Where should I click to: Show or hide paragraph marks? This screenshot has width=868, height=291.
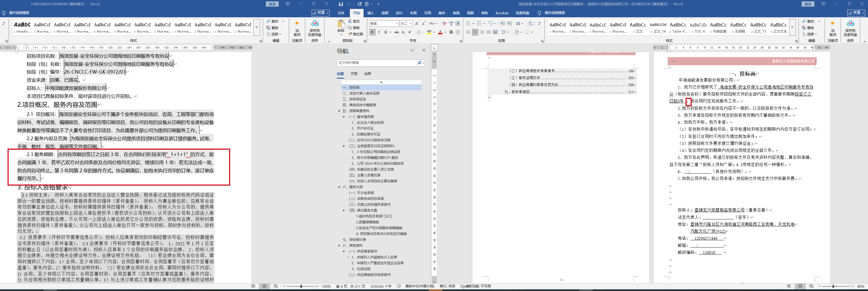pos(540,24)
